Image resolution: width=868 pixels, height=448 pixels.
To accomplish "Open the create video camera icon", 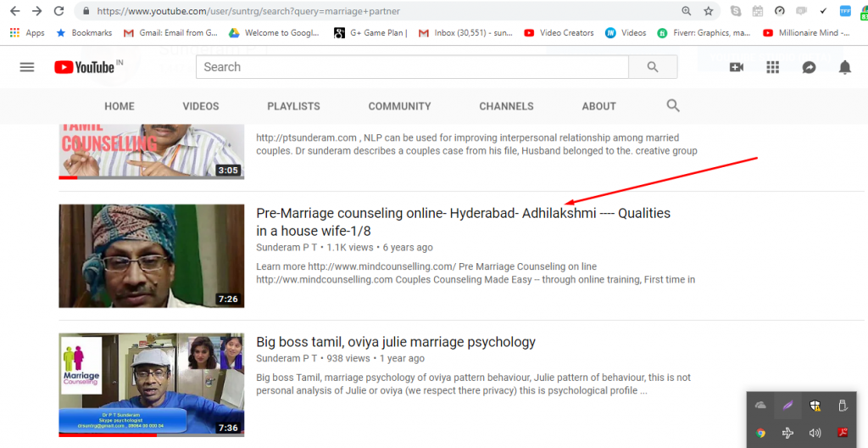I will tap(737, 67).
